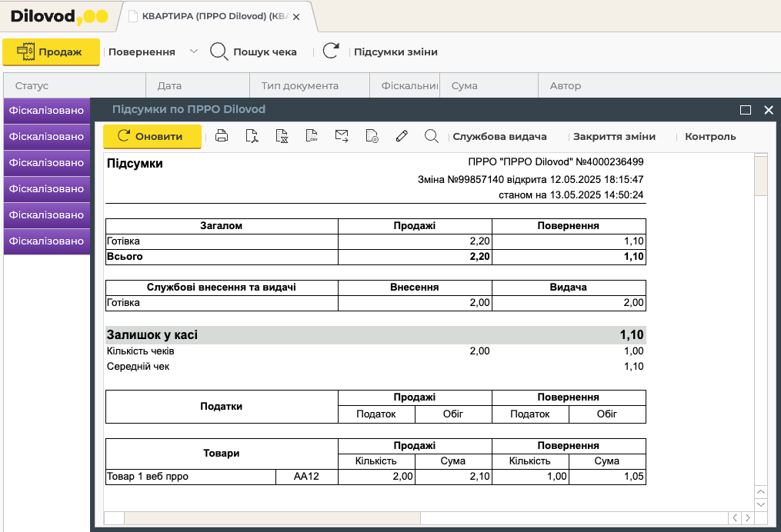Open Підсумки зміни

(x=396, y=52)
